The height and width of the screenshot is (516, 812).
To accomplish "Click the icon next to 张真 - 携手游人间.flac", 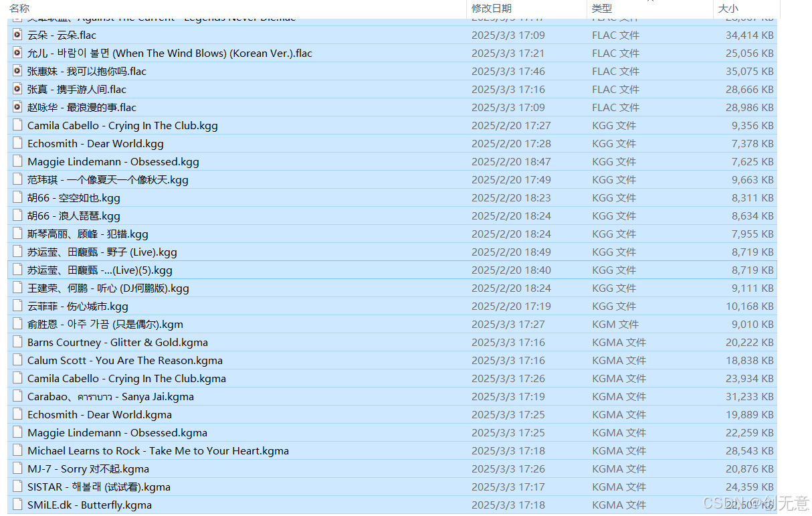I will coord(17,89).
